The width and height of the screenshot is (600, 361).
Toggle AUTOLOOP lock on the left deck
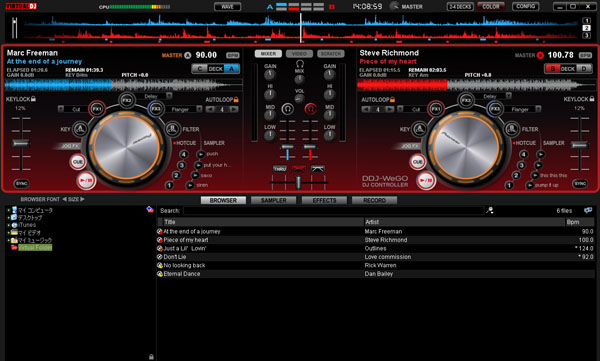(x=236, y=100)
